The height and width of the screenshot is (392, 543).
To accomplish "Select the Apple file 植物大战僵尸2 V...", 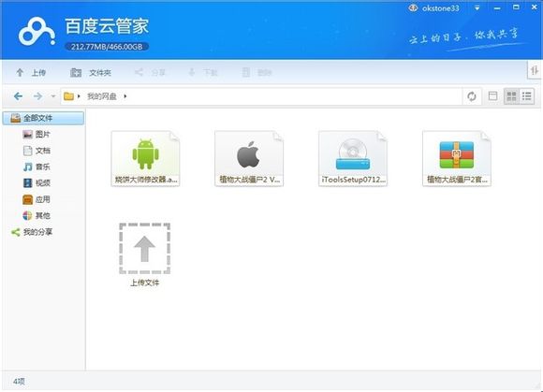I will click(x=249, y=158).
